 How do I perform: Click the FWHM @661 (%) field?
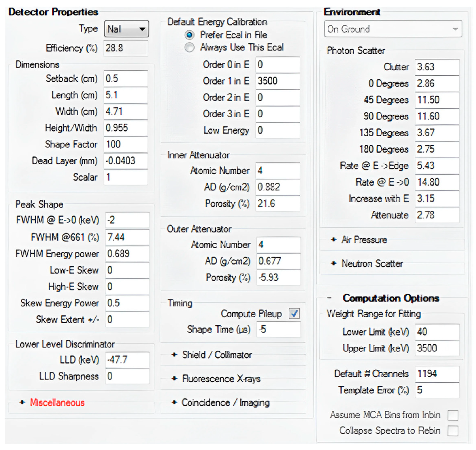click(127, 237)
